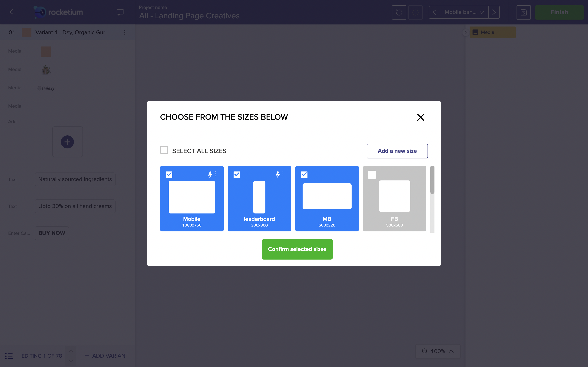
Task: Click the lightning bolt icon on Mobile size
Action: click(210, 174)
